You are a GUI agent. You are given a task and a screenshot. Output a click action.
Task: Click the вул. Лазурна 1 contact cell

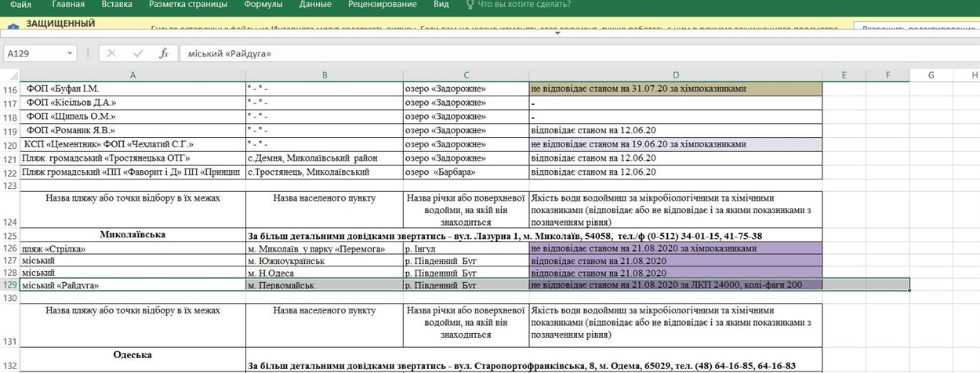click(x=533, y=235)
